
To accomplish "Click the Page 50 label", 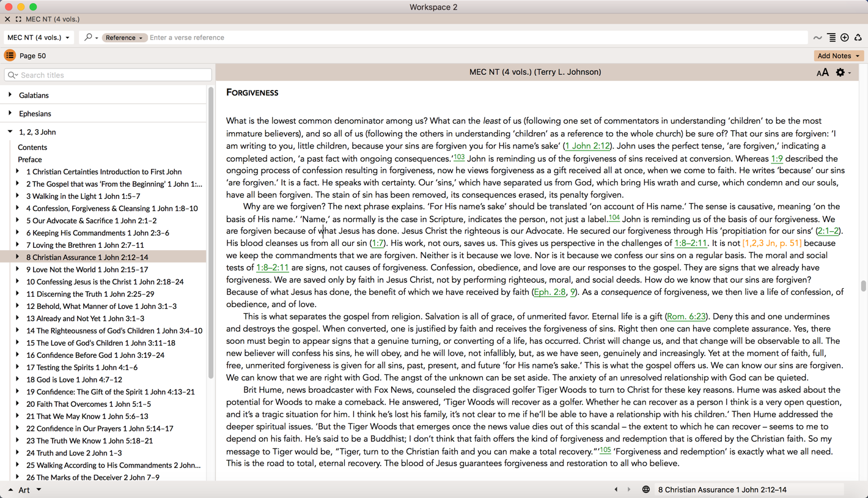I will [32, 56].
